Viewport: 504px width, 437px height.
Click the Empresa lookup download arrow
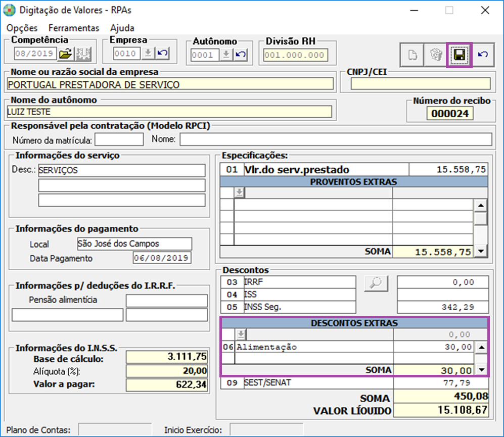point(148,53)
